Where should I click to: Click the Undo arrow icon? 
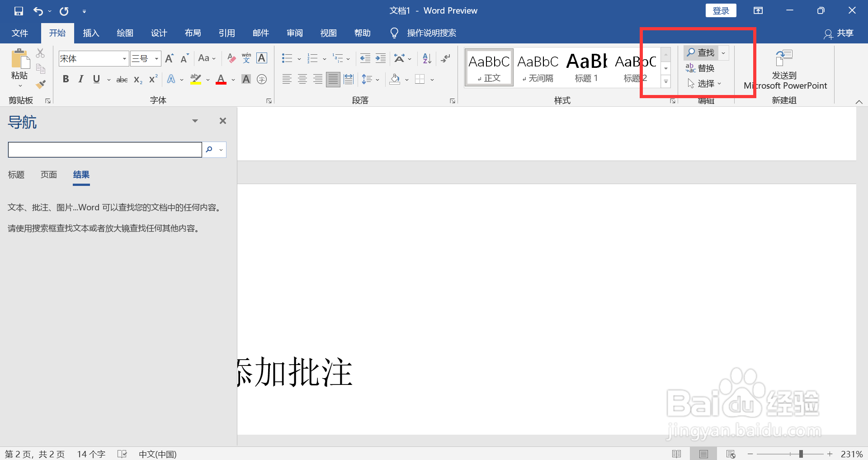[38, 11]
